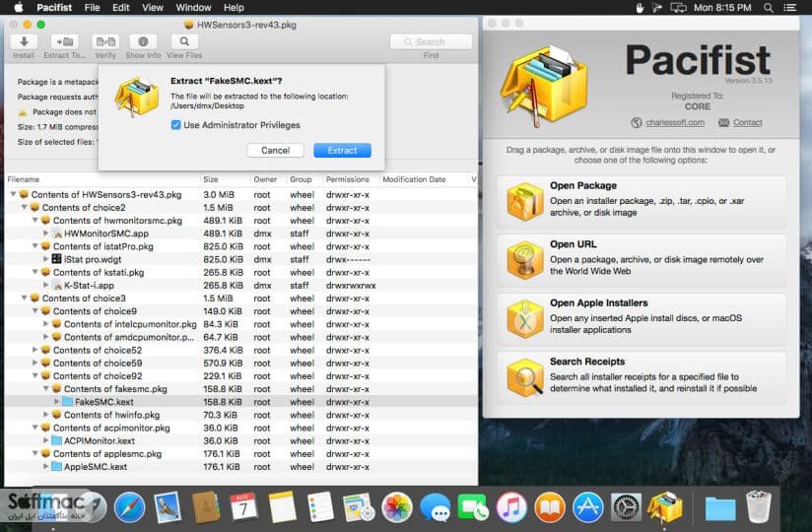Open FaceTime from the Dock
The width and height of the screenshot is (812, 532).
[x=472, y=507]
